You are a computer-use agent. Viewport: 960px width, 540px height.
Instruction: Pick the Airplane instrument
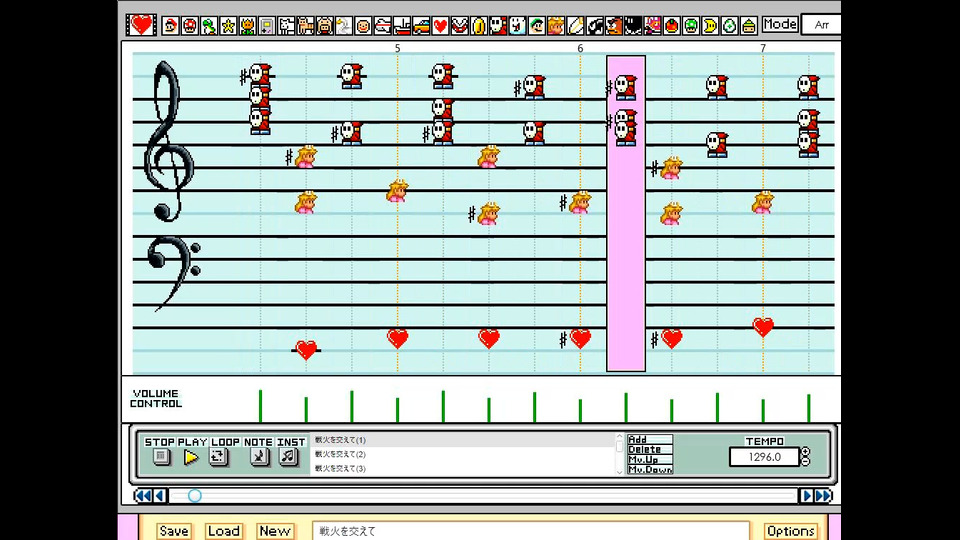click(x=383, y=26)
